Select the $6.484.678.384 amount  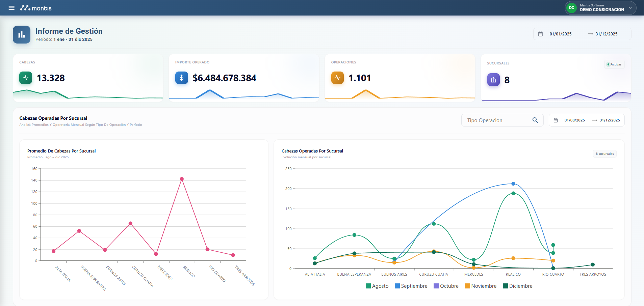[x=224, y=78]
